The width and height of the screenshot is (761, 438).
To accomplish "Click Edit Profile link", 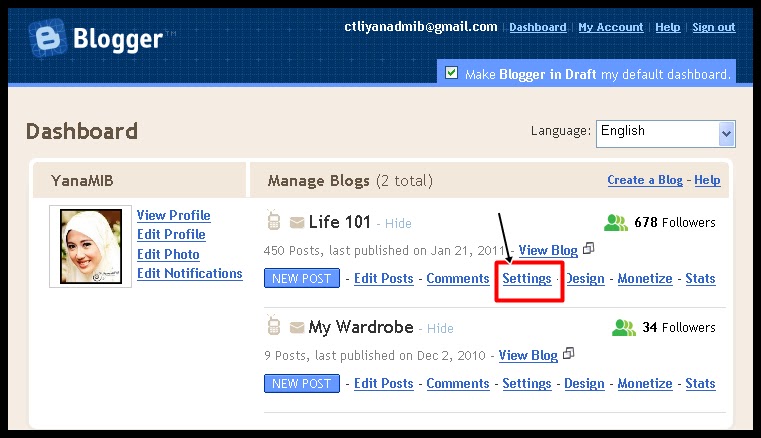I will coord(171,235).
